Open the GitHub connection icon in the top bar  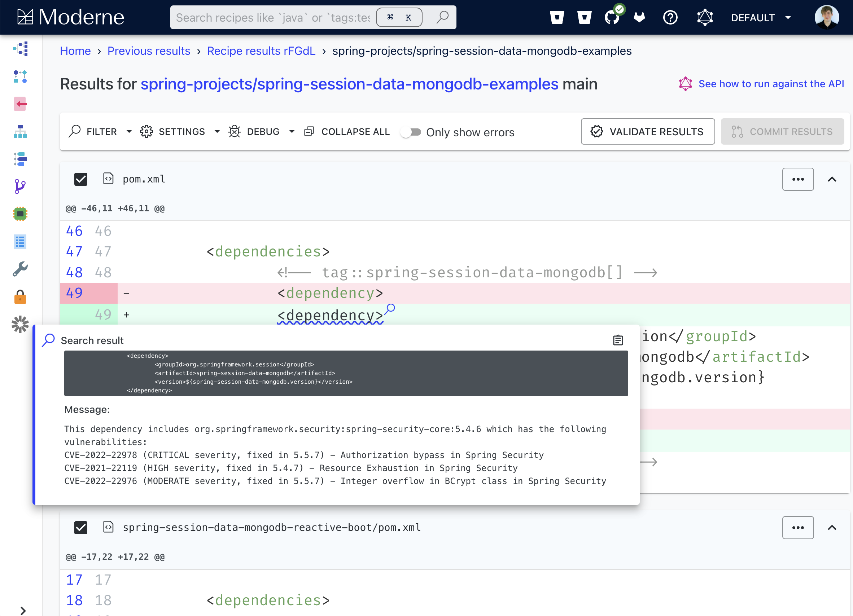coord(612,17)
